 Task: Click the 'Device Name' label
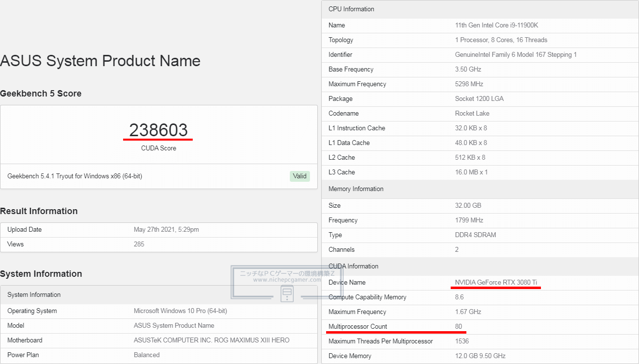click(x=347, y=283)
